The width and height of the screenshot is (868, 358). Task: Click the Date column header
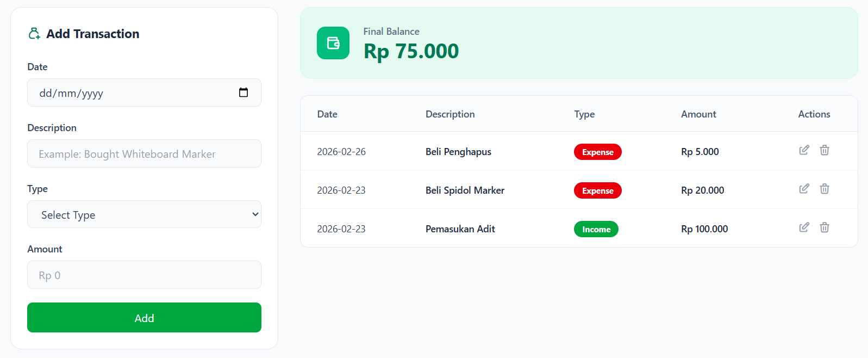(327, 114)
